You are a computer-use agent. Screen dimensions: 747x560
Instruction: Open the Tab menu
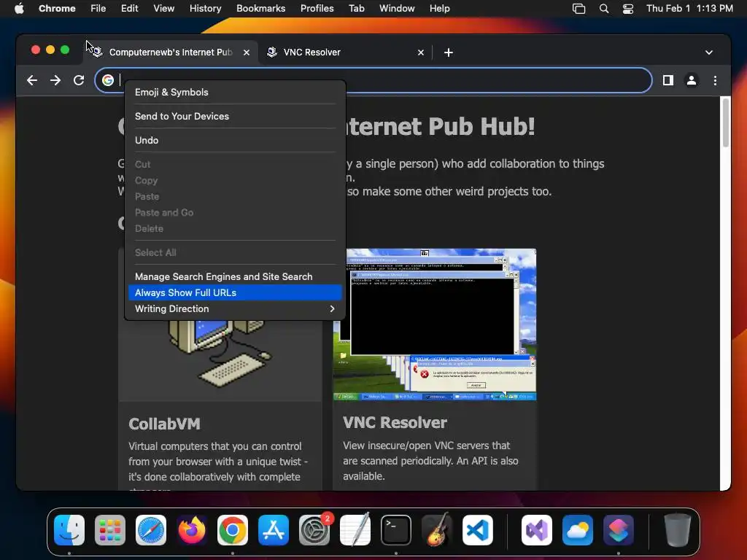point(356,9)
